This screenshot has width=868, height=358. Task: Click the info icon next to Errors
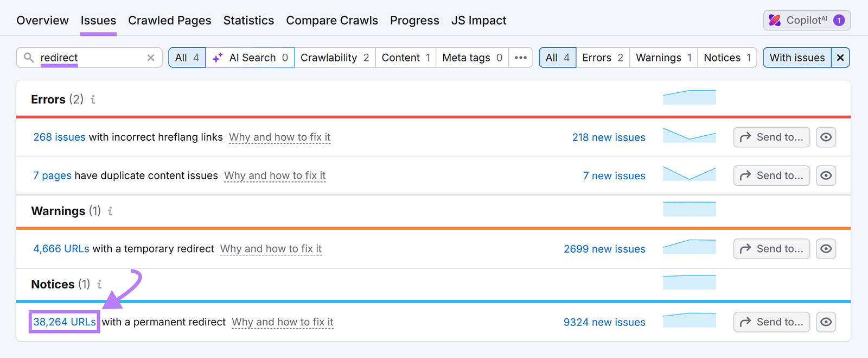pyautogui.click(x=93, y=99)
